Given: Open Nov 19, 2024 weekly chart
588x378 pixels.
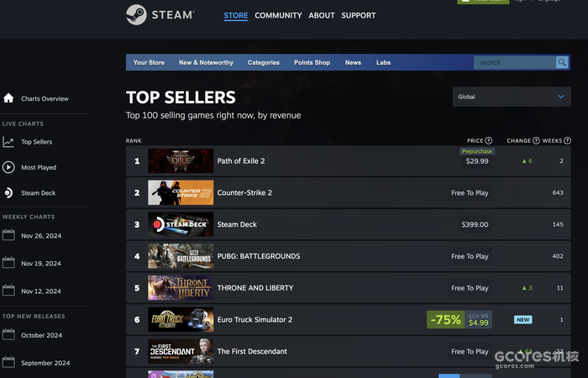Looking at the screenshot, I should click(x=41, y=263).
